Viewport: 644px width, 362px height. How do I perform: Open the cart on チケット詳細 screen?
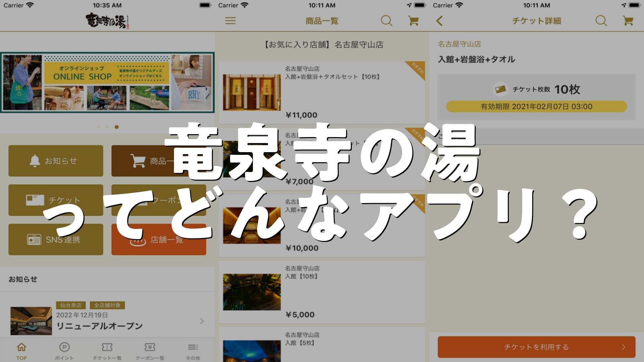(628, 21)
